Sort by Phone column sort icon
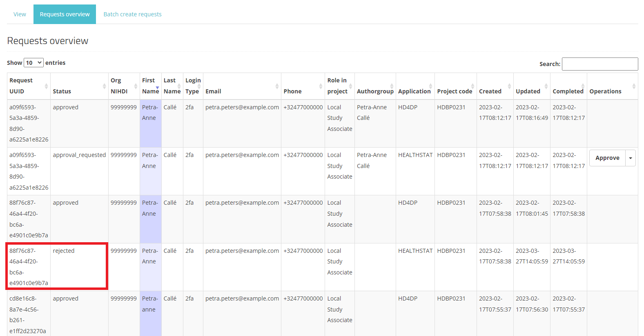Viewport: 644px width, 336px height. pos(321,86)
